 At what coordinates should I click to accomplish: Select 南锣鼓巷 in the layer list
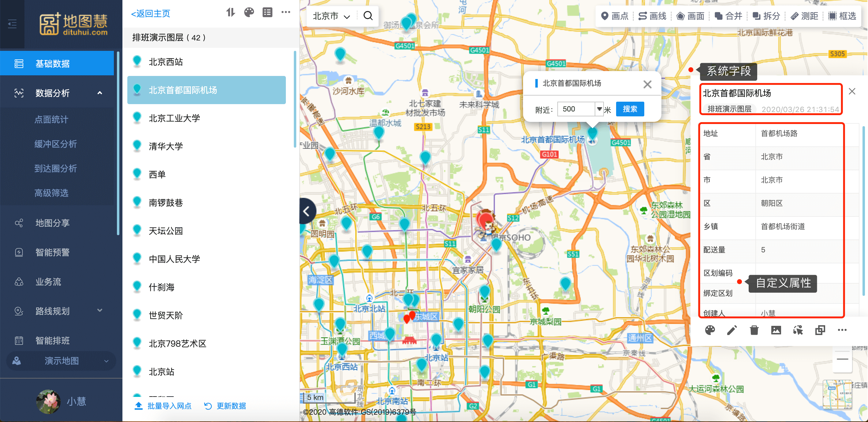(x=207, y=202)
